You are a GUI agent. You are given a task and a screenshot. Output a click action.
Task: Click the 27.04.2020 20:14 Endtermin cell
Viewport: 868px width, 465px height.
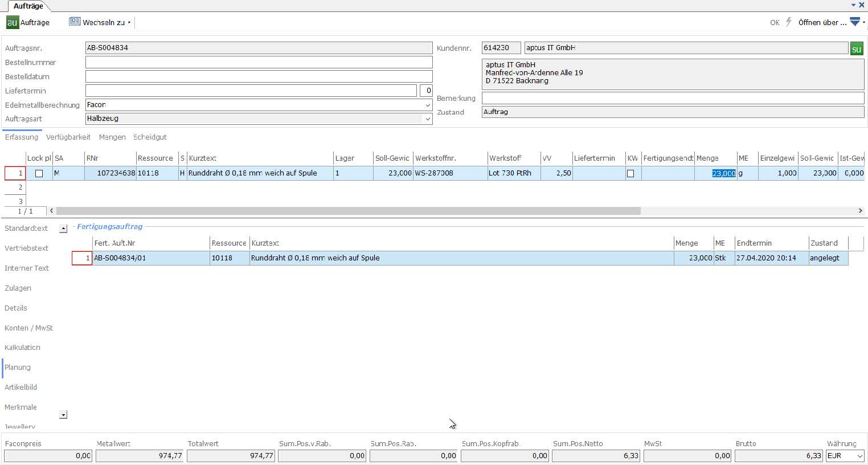[772, 258]
